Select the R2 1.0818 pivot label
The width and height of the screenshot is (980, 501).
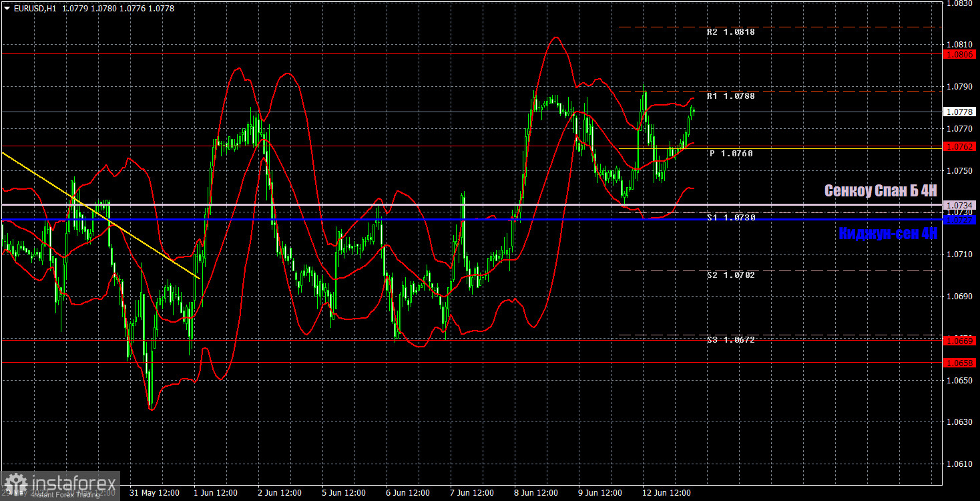point(730,31)
